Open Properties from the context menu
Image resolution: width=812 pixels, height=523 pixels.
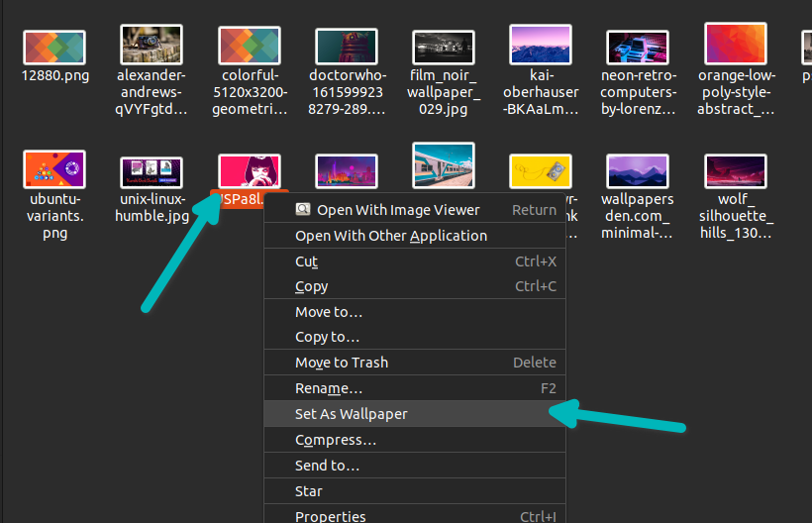click(x=415, y=514)
